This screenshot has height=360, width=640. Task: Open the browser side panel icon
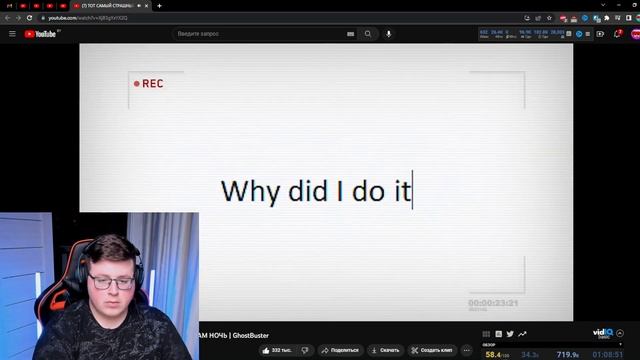[629, 18]
